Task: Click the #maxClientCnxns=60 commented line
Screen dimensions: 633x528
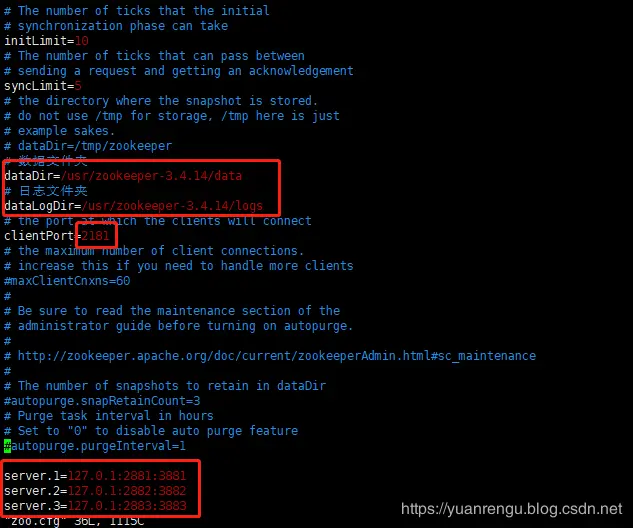Action: (67, 281)
